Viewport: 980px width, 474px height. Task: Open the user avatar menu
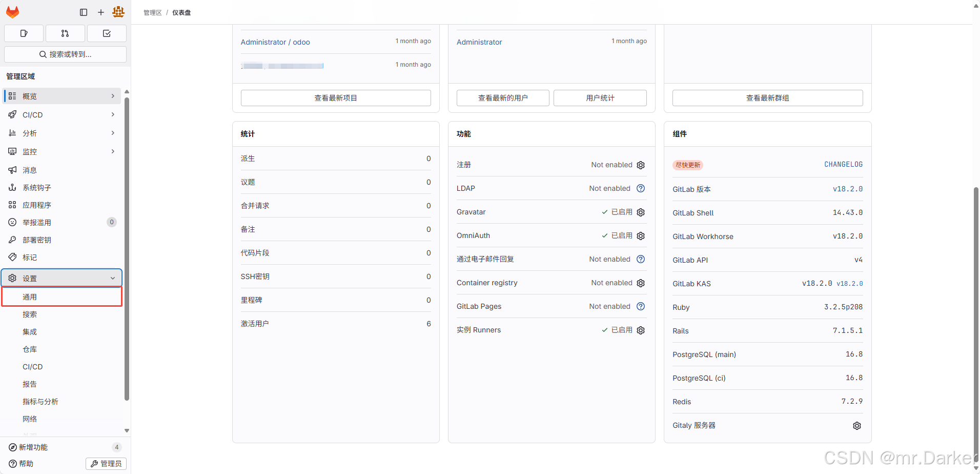click(x=118, y=12)
